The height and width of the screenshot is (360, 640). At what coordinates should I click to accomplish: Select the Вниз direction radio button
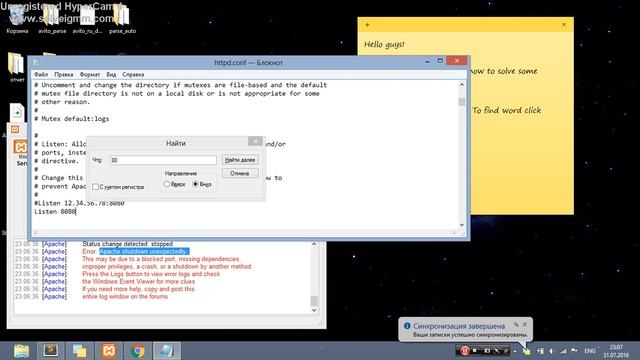(196, 184)
